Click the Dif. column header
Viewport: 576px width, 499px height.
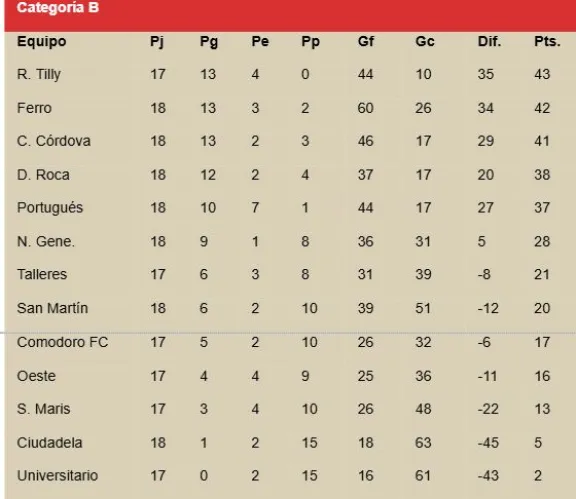pos(489,41)
